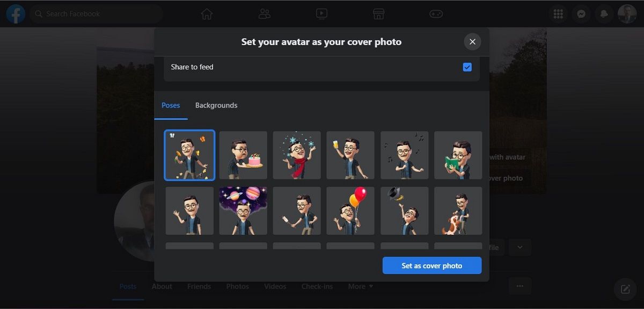Open the account profile picture menu

pyautogui.click(x=627, y=14)
